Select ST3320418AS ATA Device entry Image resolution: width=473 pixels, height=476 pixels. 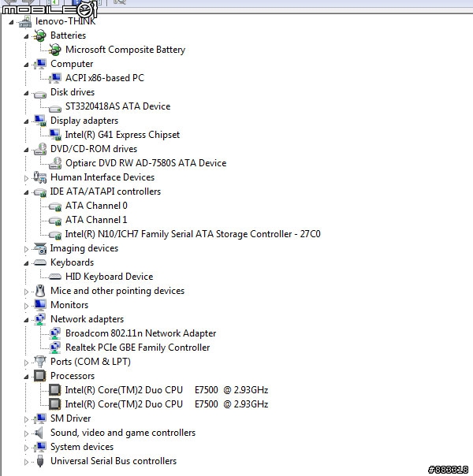pyautogui.click(x=117, y=106)
